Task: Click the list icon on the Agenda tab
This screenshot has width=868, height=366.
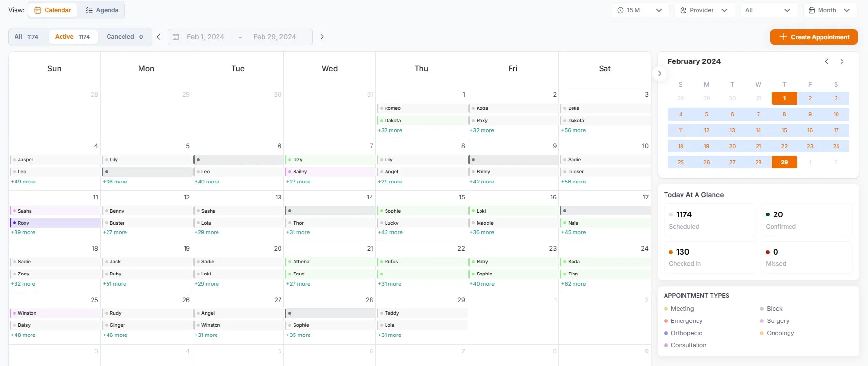Action: point(89,10)
